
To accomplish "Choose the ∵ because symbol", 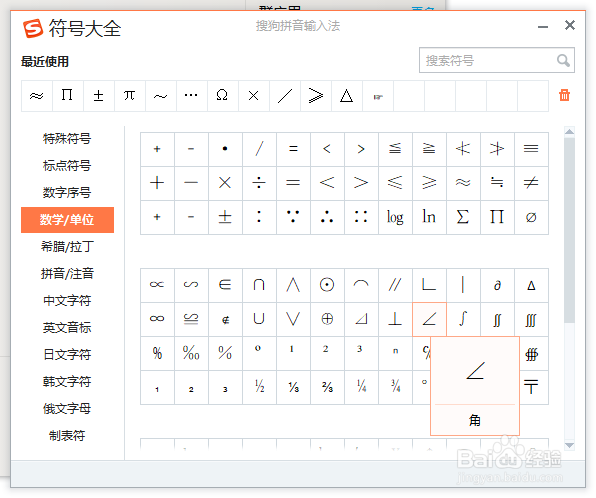I will click(x=293, y=217).
